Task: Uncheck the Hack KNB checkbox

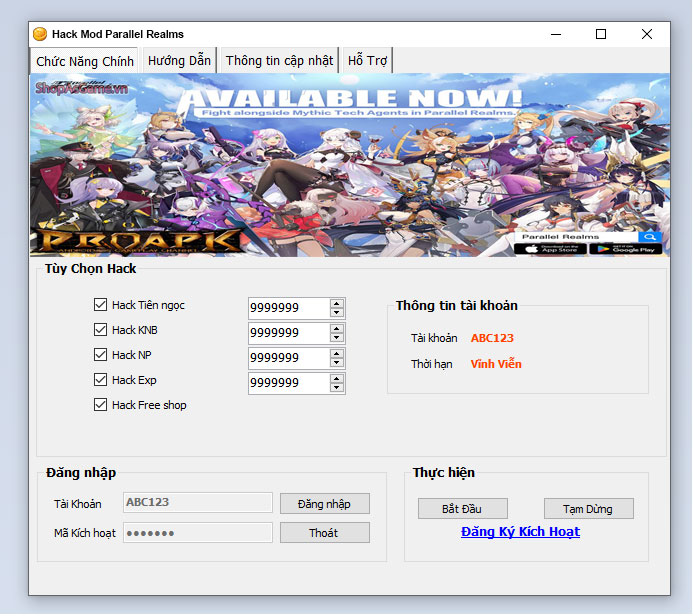Action: pos(100,330)
